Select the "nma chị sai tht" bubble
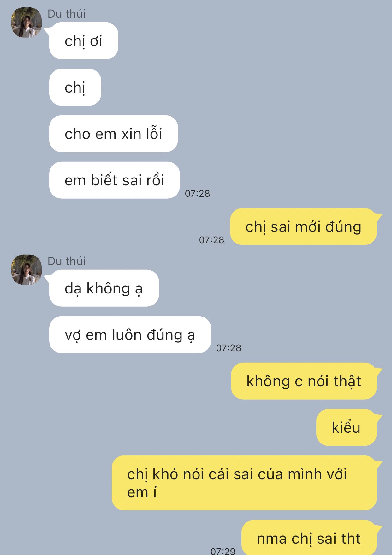 (x=309, y=538)
